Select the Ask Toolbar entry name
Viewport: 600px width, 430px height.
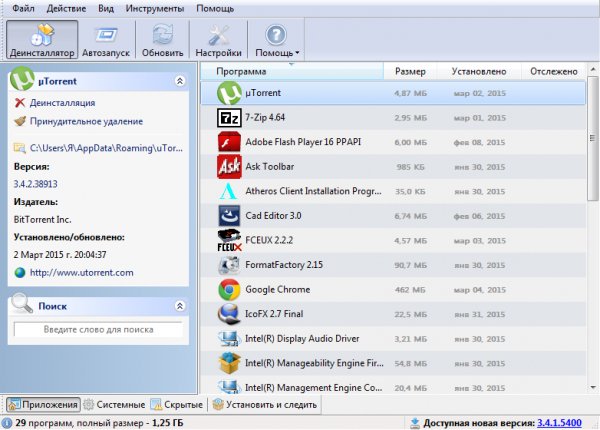[x=269, y=166]
